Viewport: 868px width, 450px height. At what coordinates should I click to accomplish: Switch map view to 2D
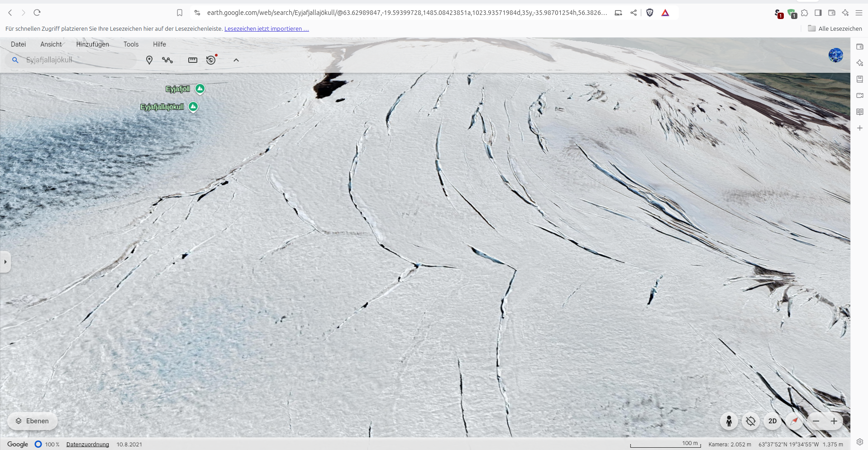773,421
